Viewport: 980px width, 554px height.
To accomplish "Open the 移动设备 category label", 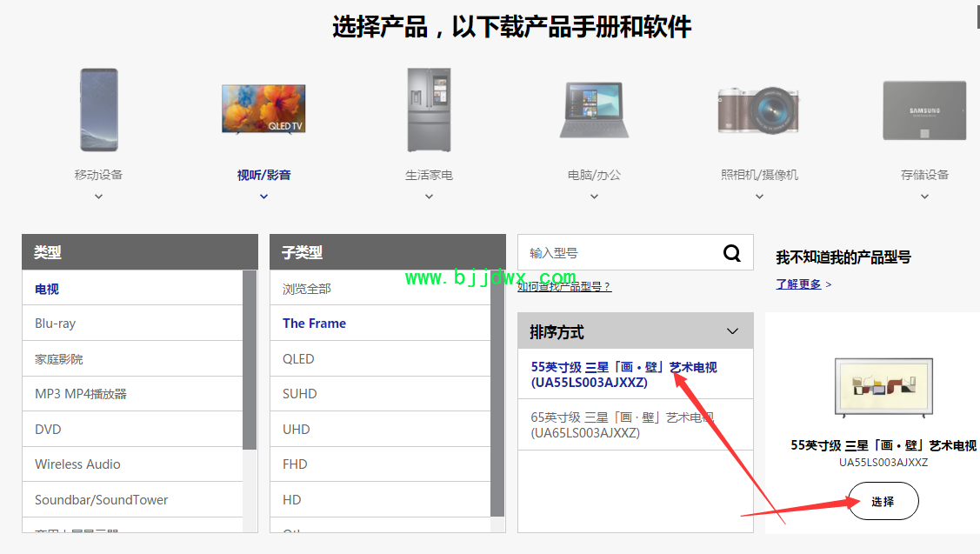I will 99,175.
